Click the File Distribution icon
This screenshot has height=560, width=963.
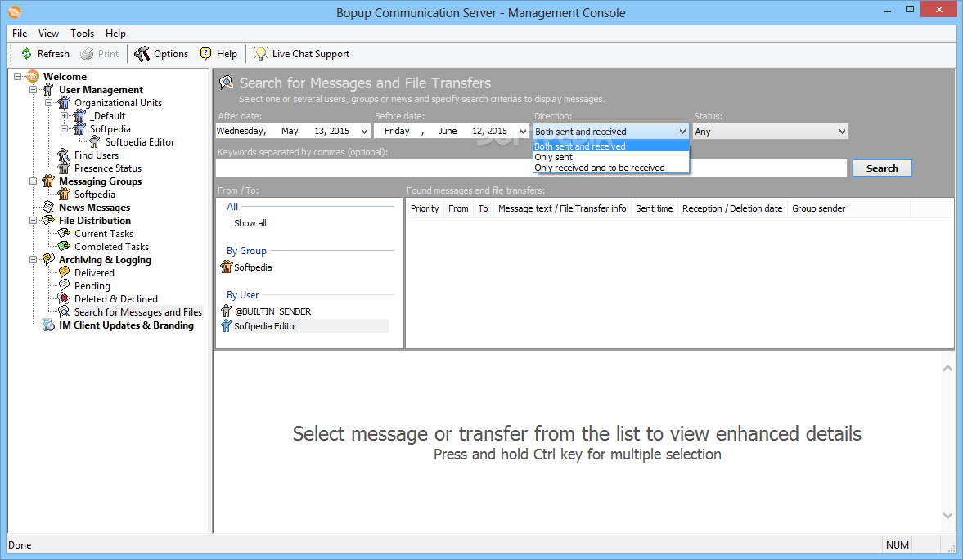coord(48,220)
